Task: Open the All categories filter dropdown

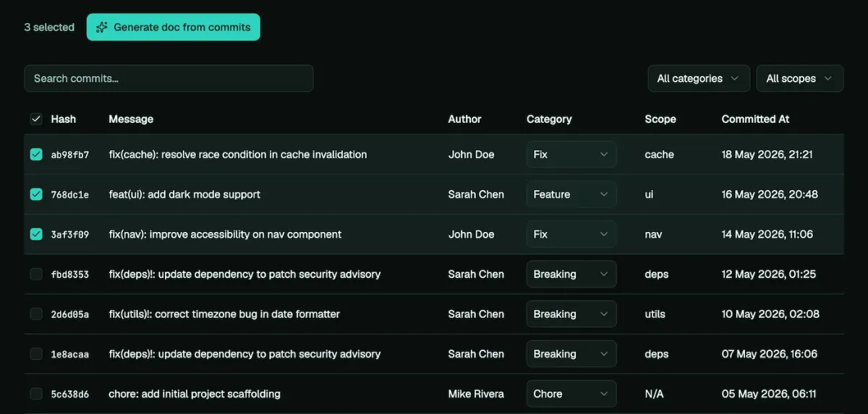Action: click(698, 78)
